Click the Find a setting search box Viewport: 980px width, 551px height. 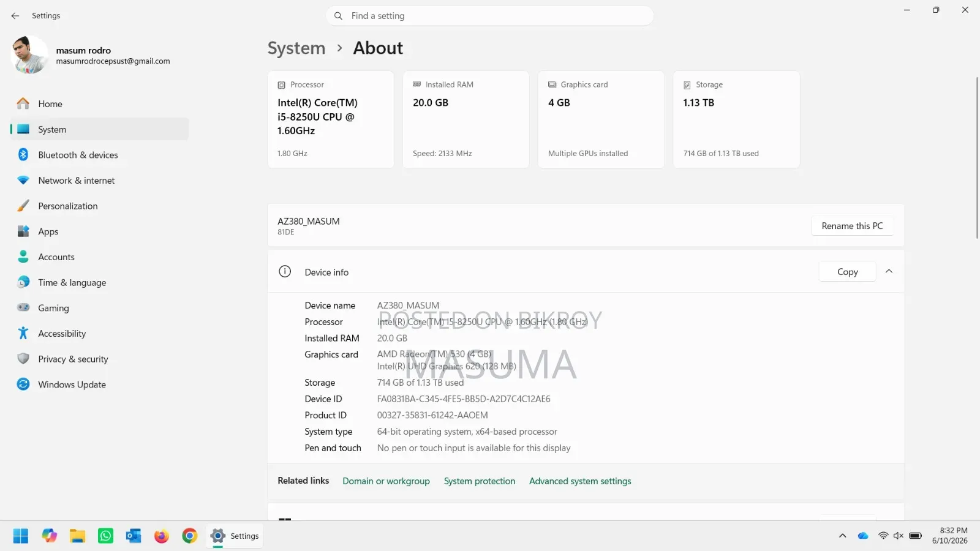tap(490, 16)
